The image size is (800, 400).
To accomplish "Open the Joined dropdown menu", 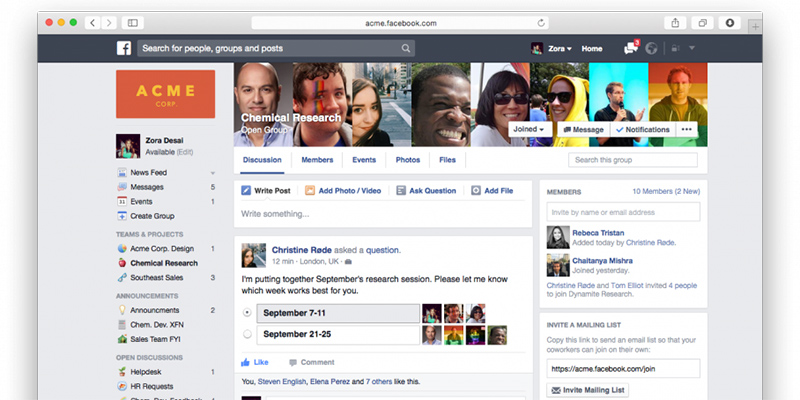I will click(529, 130).
